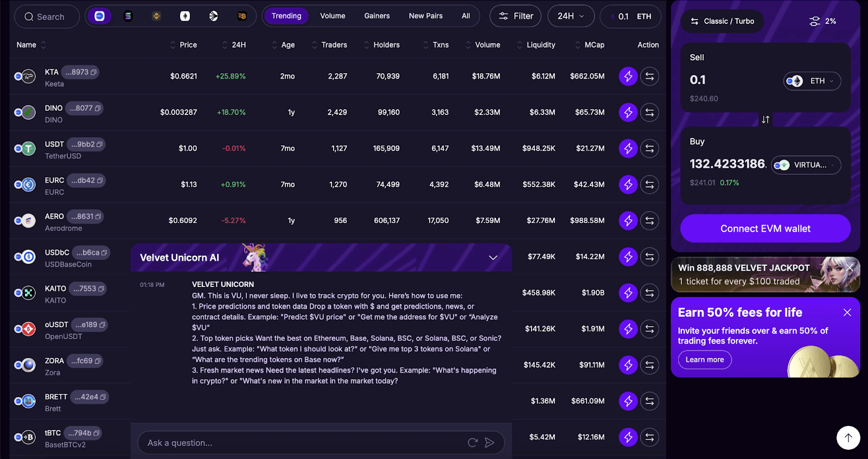Select the BNB chain icon
This screenshot has width=868, height=459.
156,16
